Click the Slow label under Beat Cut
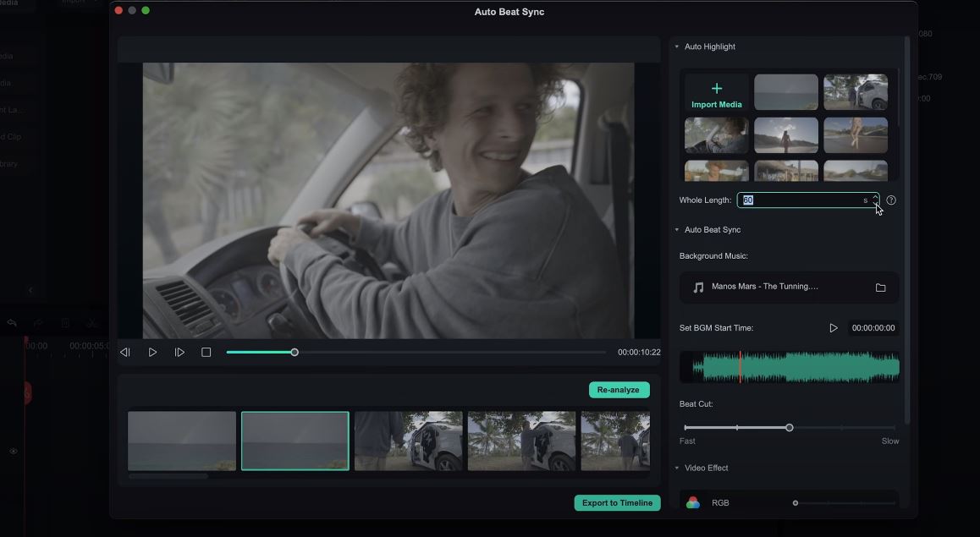 pos(890,441)
